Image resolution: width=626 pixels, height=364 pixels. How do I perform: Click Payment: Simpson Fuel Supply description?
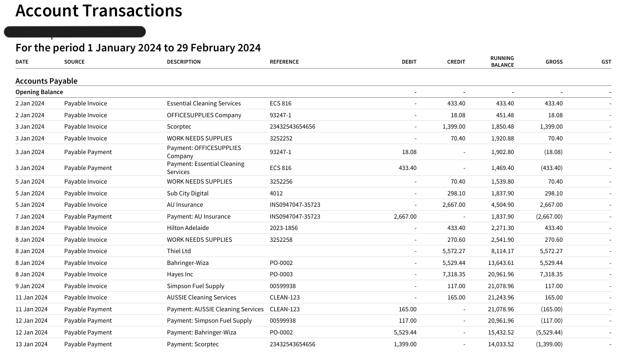[209, 321]
